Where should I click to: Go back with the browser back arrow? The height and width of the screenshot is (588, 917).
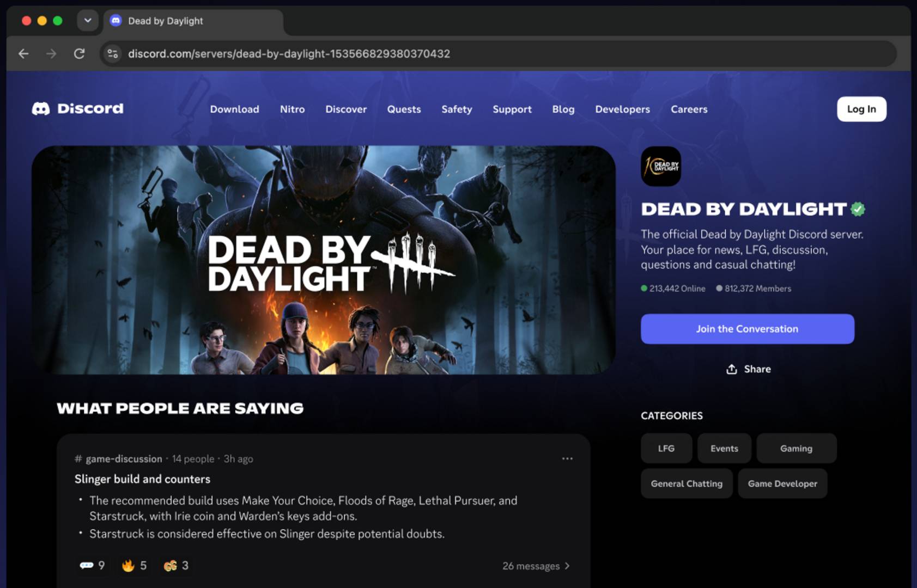point(23,53)
